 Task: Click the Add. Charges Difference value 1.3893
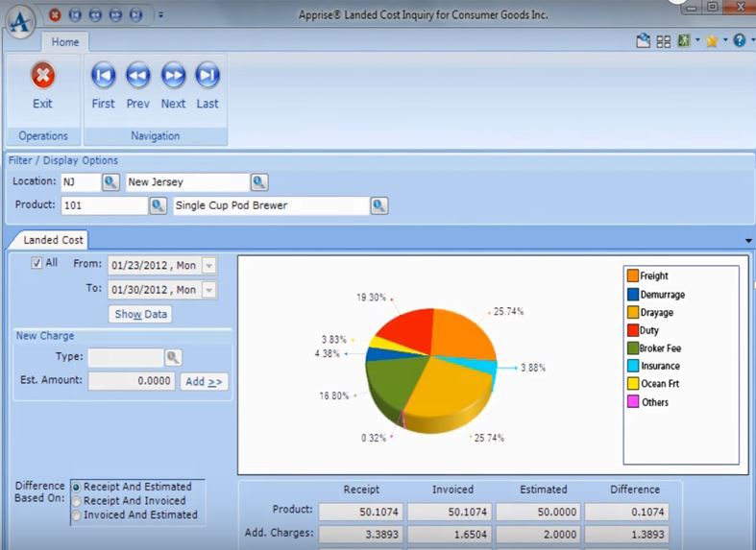tap(626, 534)
